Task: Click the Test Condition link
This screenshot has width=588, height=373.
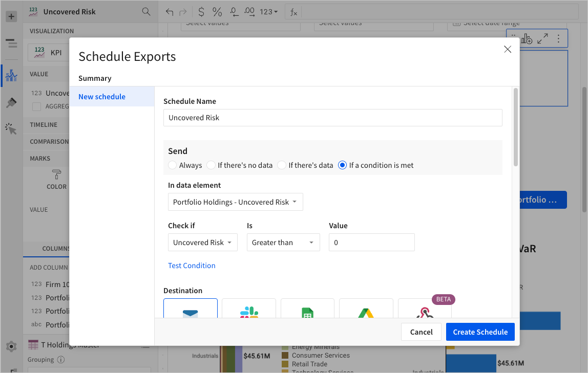Action: [x=192, y=266]
